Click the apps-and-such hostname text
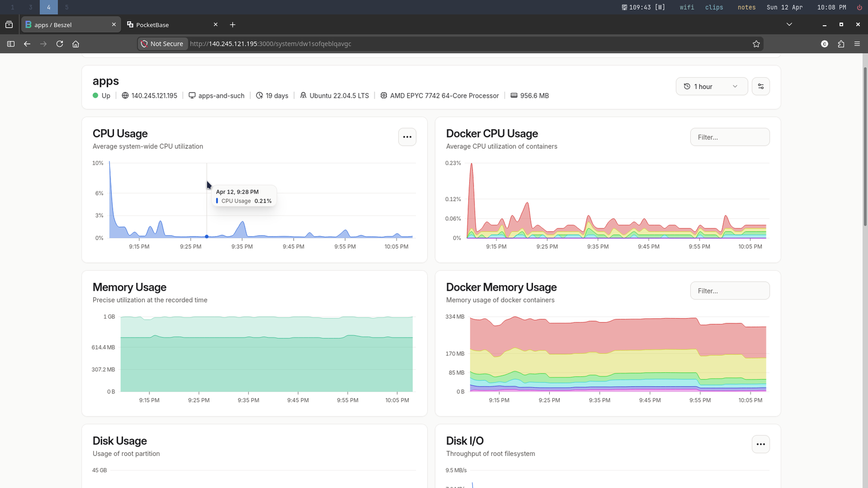868x488 pixels. coord(221,96)
